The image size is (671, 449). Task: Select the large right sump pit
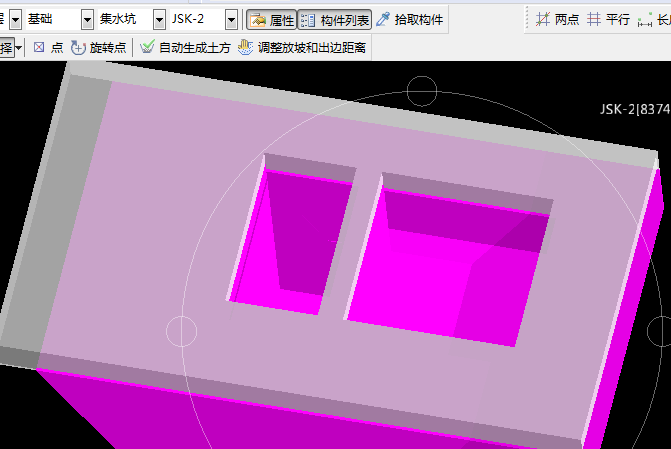(449, 261)
